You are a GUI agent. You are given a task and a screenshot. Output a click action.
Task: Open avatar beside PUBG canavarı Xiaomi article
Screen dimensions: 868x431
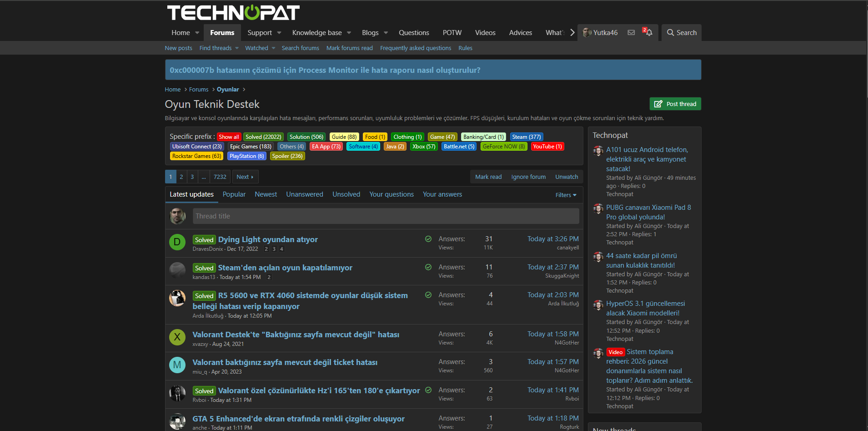[598, 209]
